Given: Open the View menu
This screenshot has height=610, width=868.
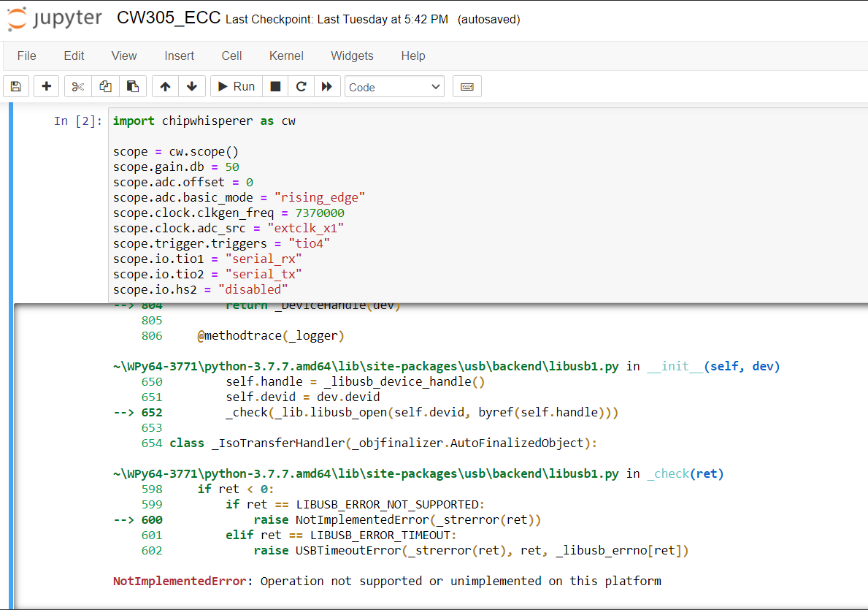Looking at the screenshot, I should (x=124, y=56).
